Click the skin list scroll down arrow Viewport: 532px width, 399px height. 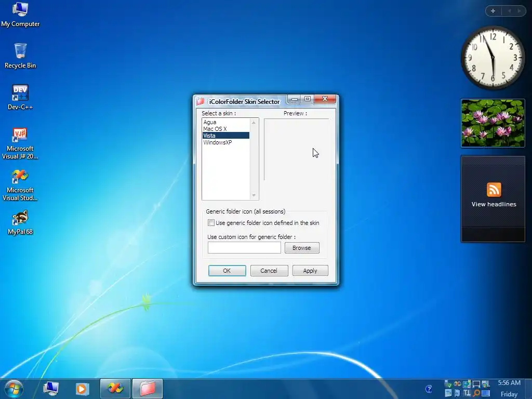pos(254,195)
